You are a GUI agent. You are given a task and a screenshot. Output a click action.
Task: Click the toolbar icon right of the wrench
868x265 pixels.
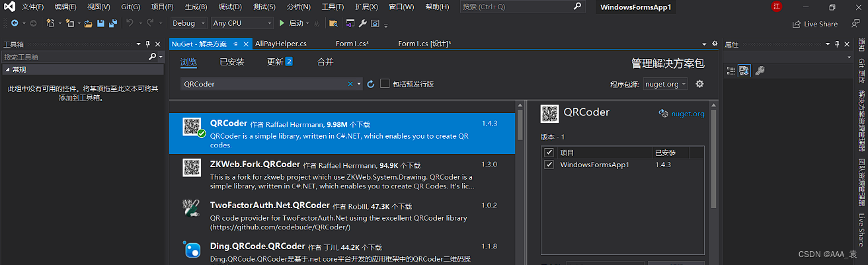click(x=375, y=23)
